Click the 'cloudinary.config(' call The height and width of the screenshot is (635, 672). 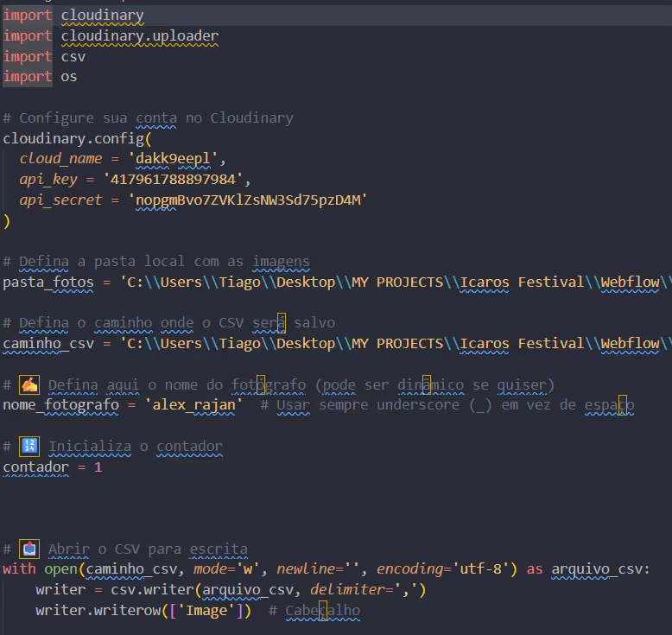(77, 138)
